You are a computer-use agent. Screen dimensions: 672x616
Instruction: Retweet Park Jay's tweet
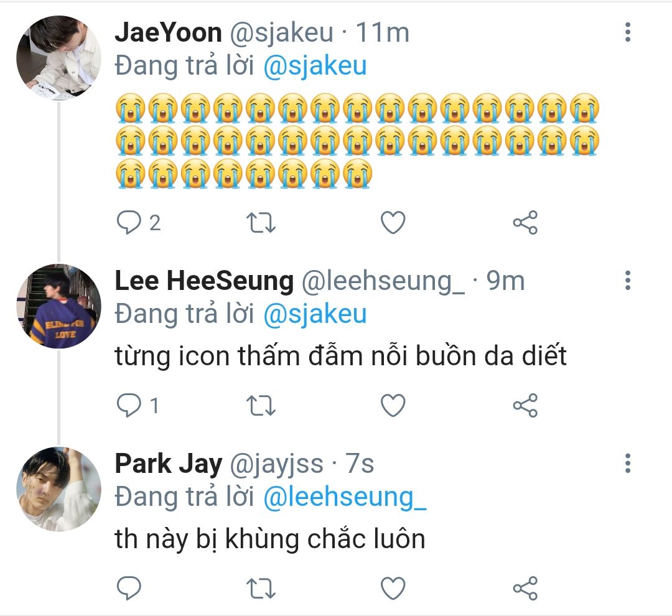[x=262, y=588]
